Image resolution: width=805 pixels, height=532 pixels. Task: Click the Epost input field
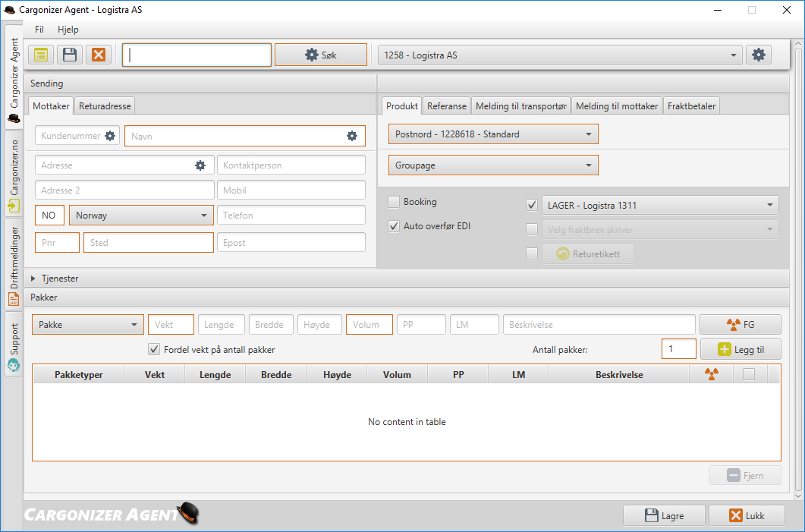click(291, 242)
